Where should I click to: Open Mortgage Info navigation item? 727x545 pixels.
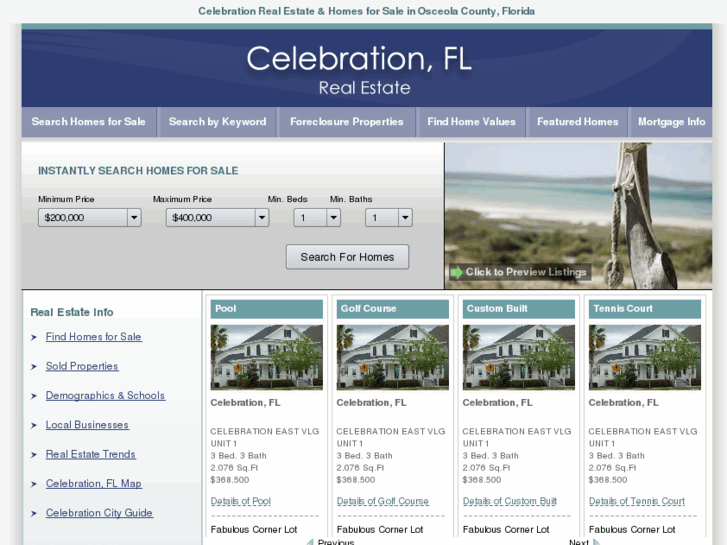671,122
